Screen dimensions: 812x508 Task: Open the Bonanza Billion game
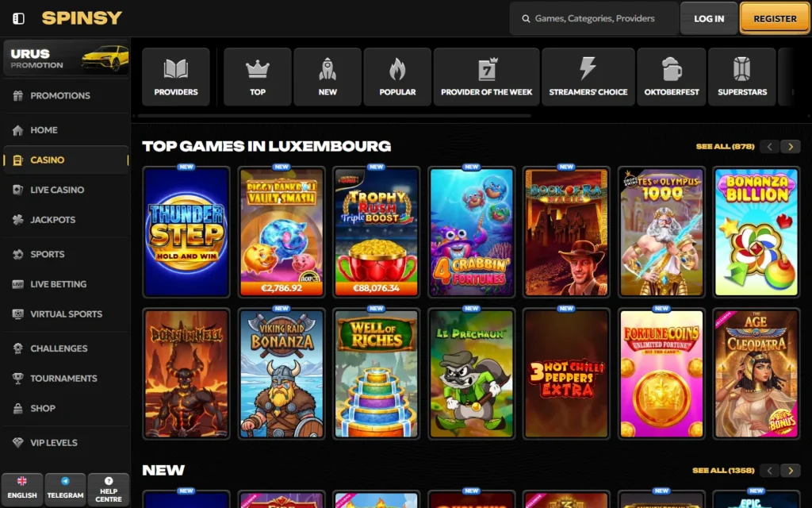[x=756, y=233]
